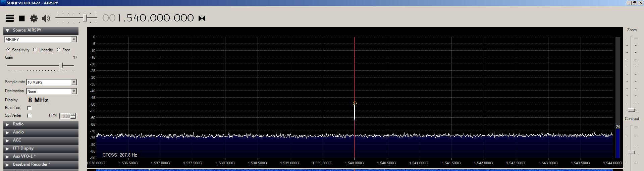Screen dimensions: 644x171
Task: Click the yellow peak marker on spectrum
Action: point(355,104)
